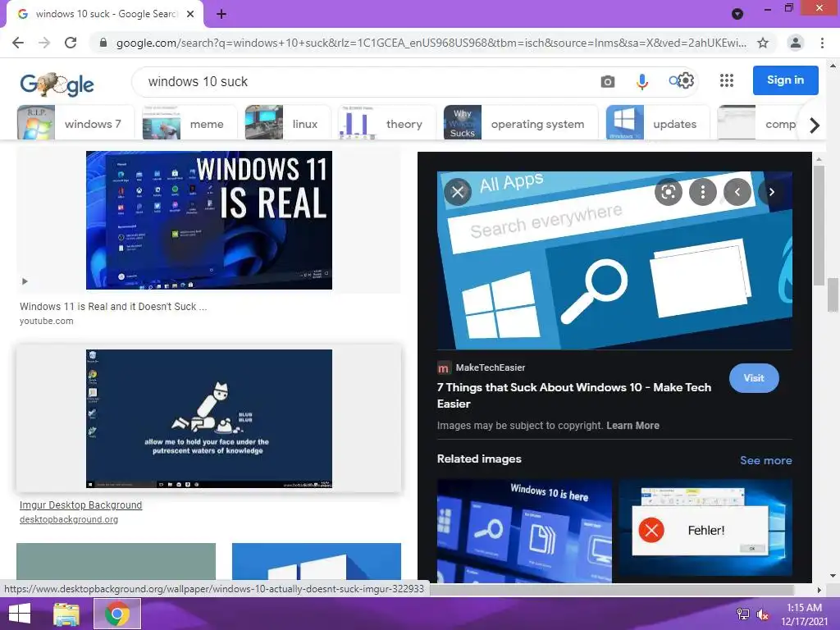This screenshot has width=840, height=630.
Task: Click in the Google search box
Action: 364,81
